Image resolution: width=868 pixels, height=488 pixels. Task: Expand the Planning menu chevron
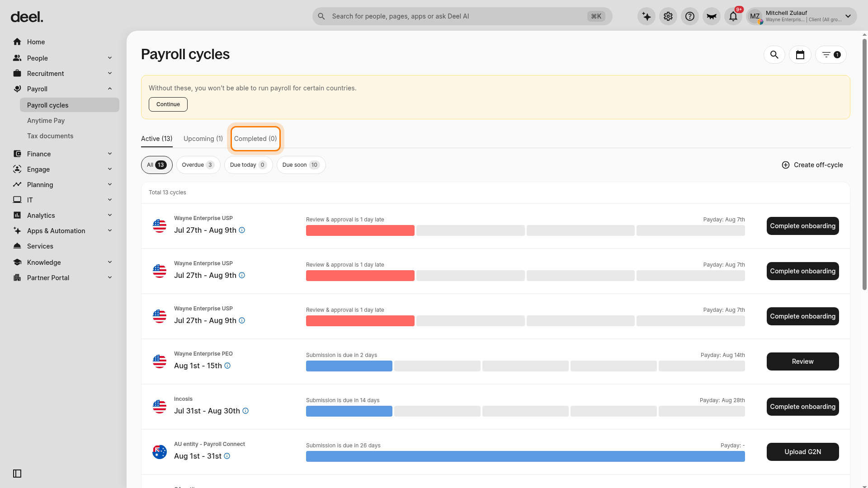click(x=110, y=184)
